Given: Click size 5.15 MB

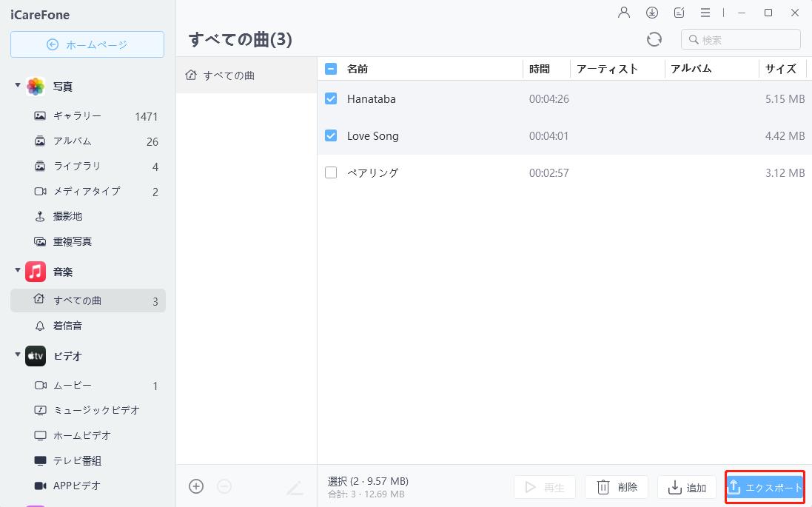Looking at the screenshot, I should [785, 99].
